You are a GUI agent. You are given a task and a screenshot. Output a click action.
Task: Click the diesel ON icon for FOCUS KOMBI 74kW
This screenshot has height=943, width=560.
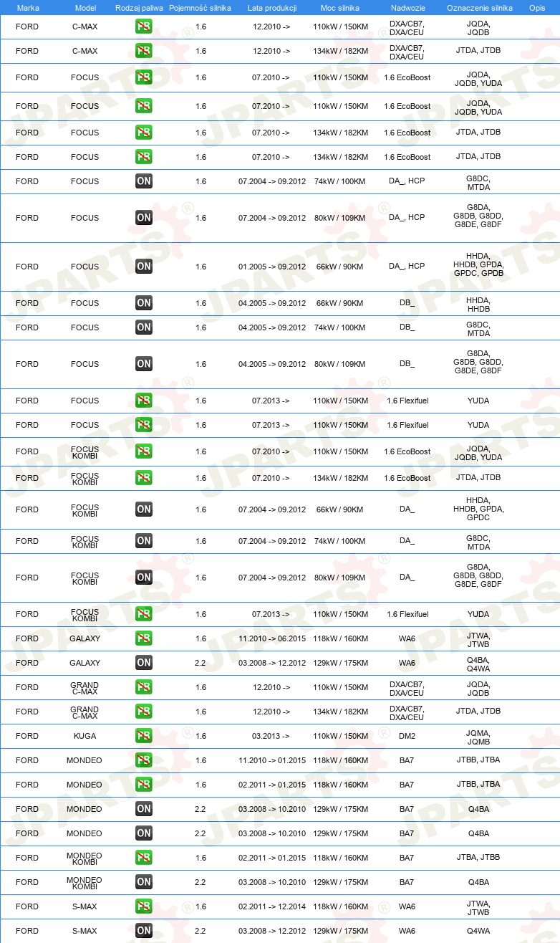(x=144, y=541)
